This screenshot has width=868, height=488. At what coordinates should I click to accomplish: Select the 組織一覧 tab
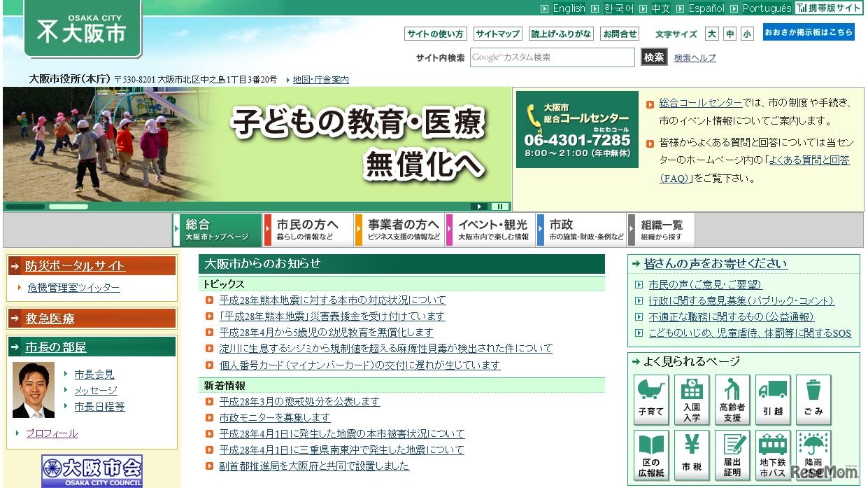[x=662, y=230]
